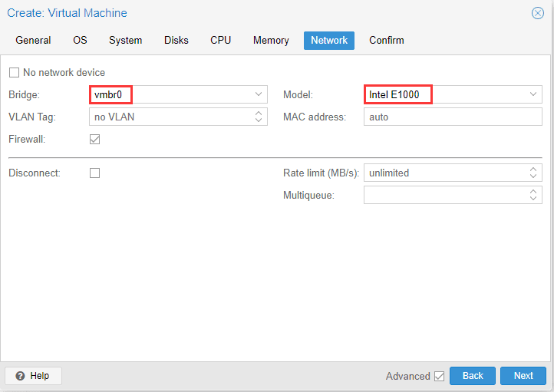Click the MAC address field
The height and width of the screenshot is (392, 554).
coord(453,117)
